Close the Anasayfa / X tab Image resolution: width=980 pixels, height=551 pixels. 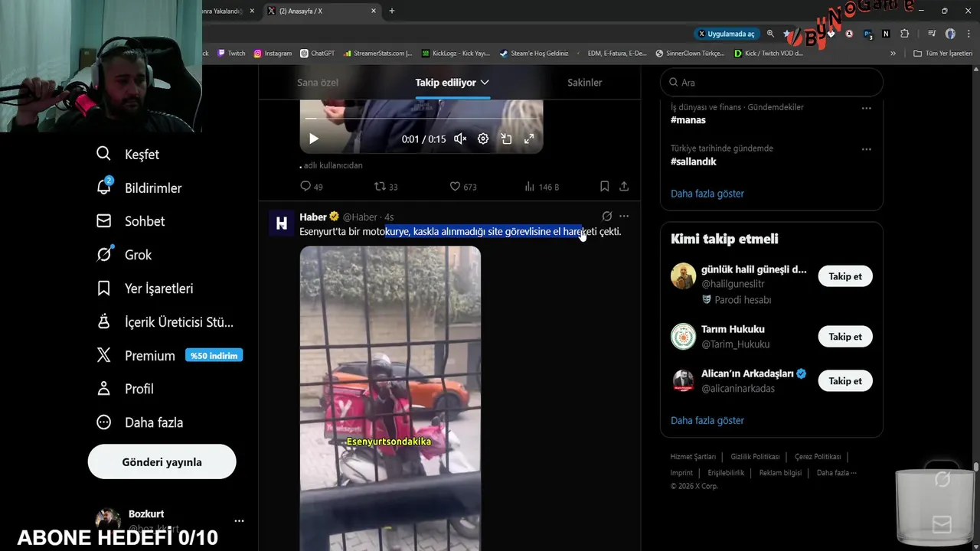[x=374, y=11]
